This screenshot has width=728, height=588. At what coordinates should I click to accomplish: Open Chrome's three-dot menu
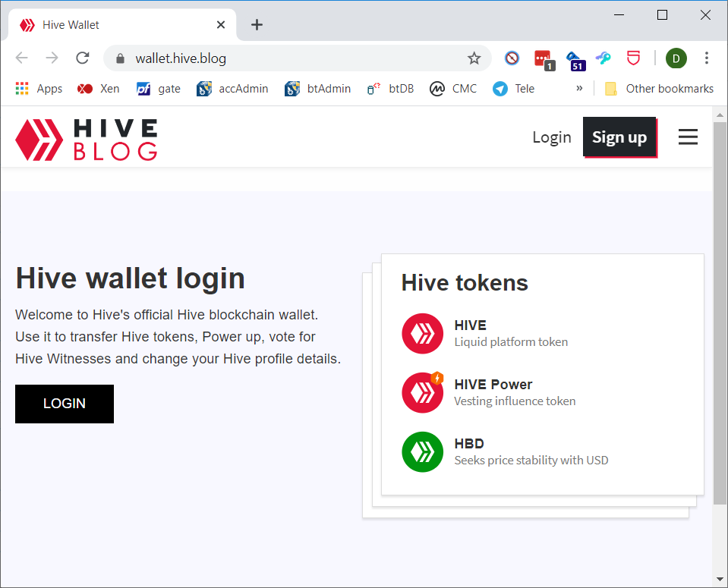(706, 58)
